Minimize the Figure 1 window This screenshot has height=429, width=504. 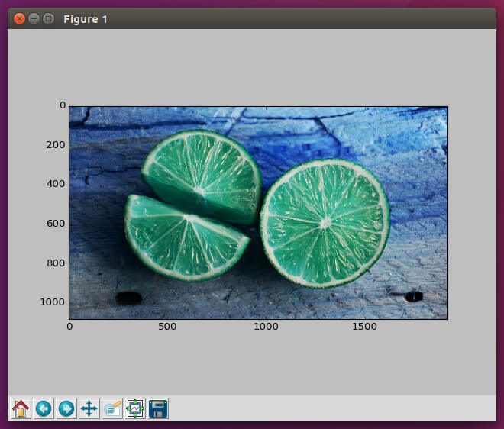tap(34, 19)
